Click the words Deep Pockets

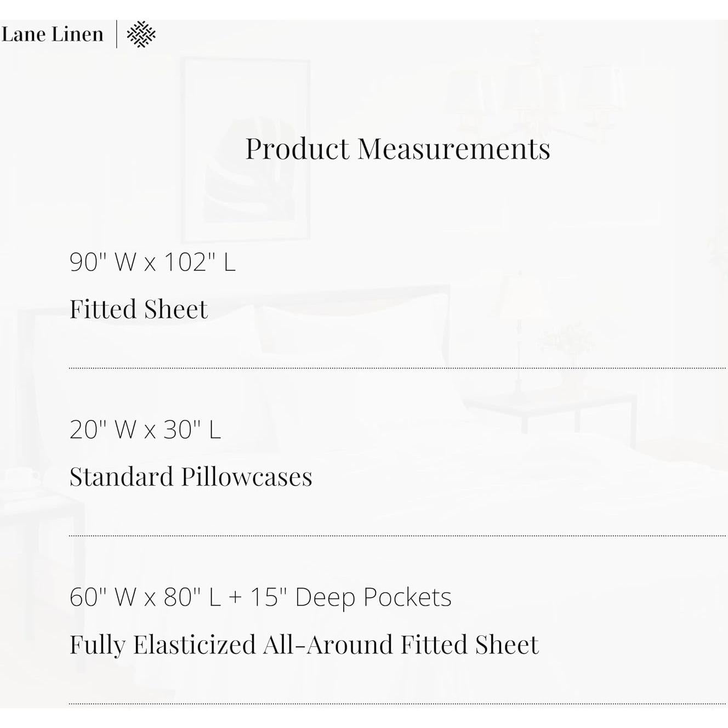[x=373, y=597]
